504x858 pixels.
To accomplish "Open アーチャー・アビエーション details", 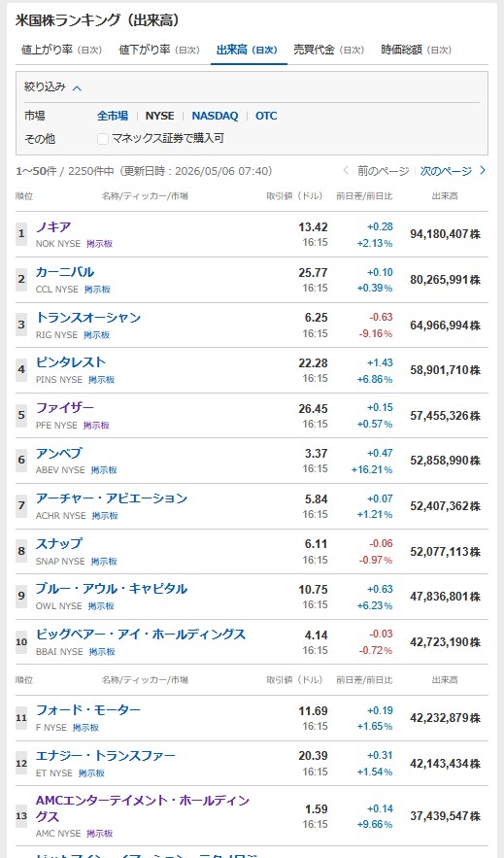I will (112, 498).
